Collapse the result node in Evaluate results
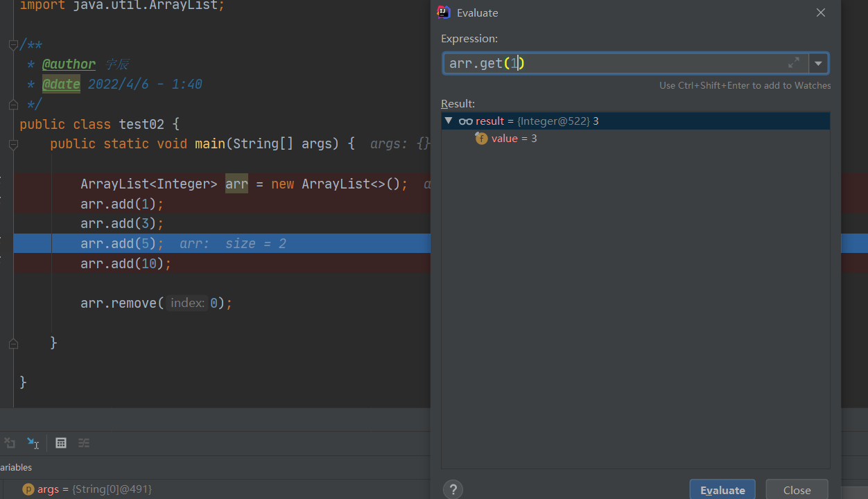The image size is (868, 499). [449, 121]
